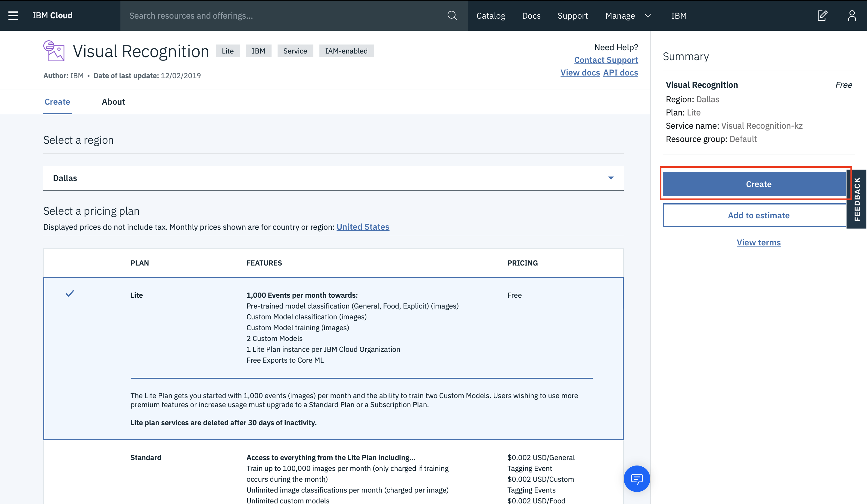Open the vertical FEEDBACK tab

(857, 199)
